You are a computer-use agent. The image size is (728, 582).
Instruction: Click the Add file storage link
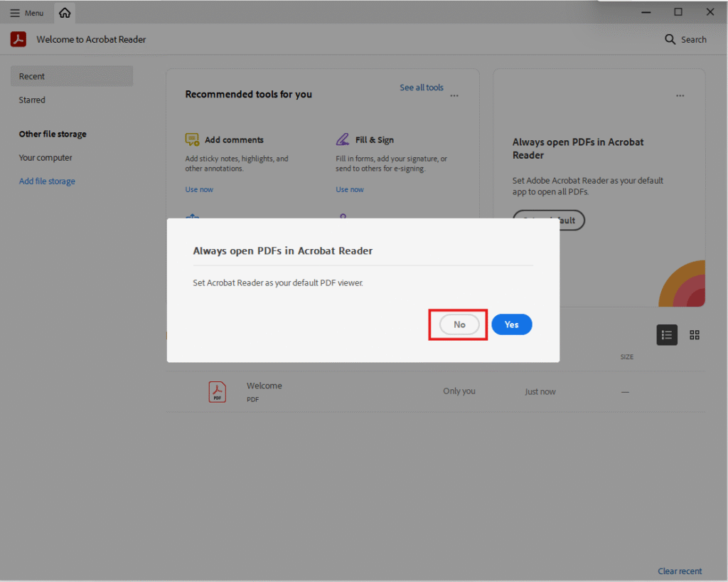coord(47,181)
